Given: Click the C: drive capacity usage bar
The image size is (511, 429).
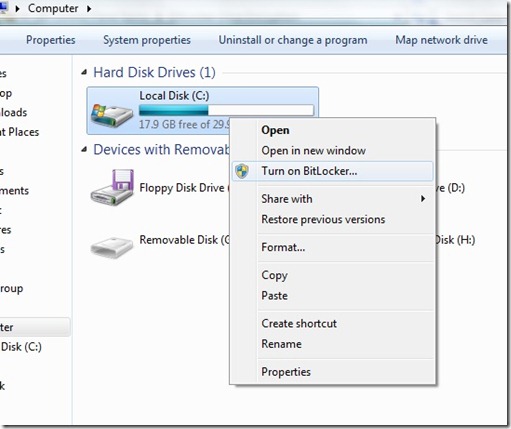Looking at the screenshot, I should 226,110.
